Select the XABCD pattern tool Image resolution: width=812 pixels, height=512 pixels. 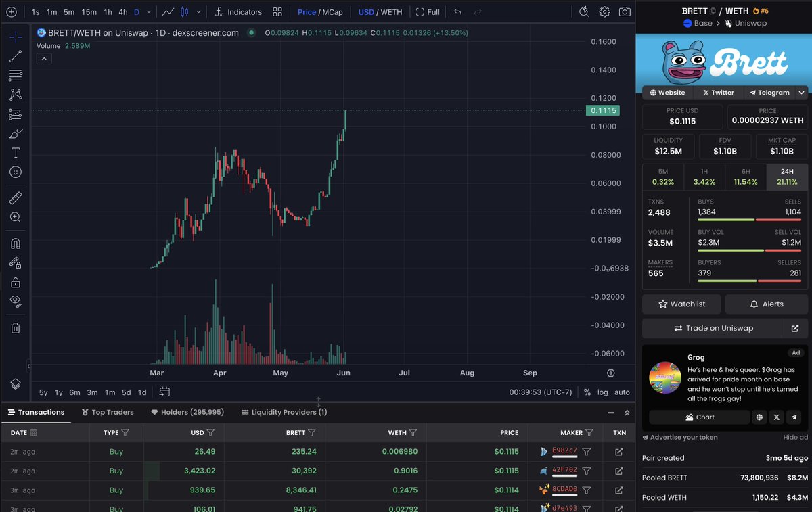(16, 95)
